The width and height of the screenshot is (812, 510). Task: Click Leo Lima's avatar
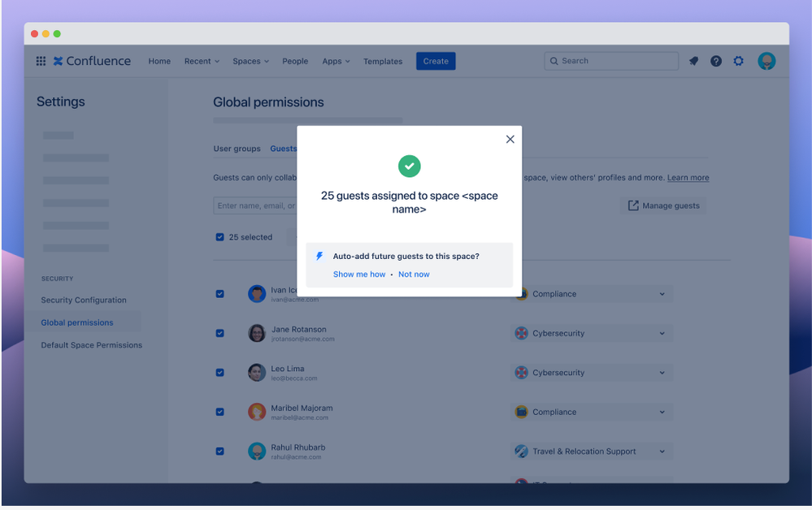[x=257, y=373]
